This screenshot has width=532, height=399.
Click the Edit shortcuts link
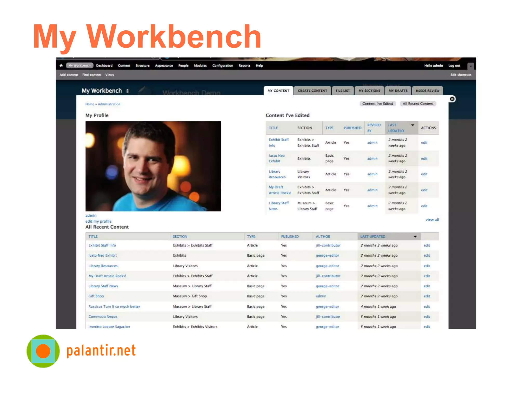(x=461, y=75)
